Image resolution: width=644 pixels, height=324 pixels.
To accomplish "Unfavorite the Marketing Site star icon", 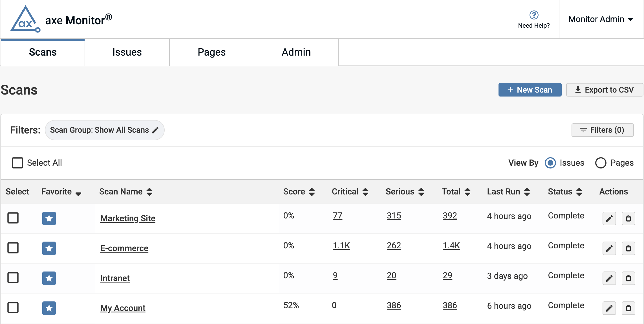I will tap(49, 218).
